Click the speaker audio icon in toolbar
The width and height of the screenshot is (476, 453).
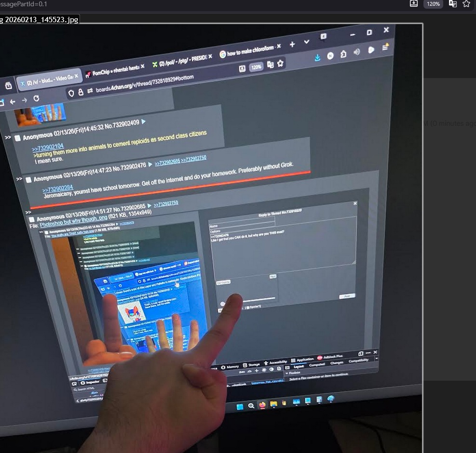[x=357, y=52]
